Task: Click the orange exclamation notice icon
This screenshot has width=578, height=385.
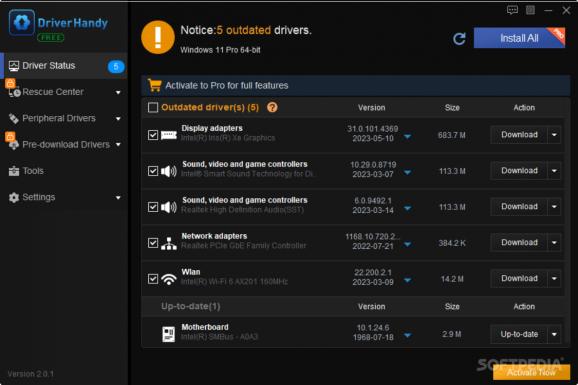Action: [158, 37]
